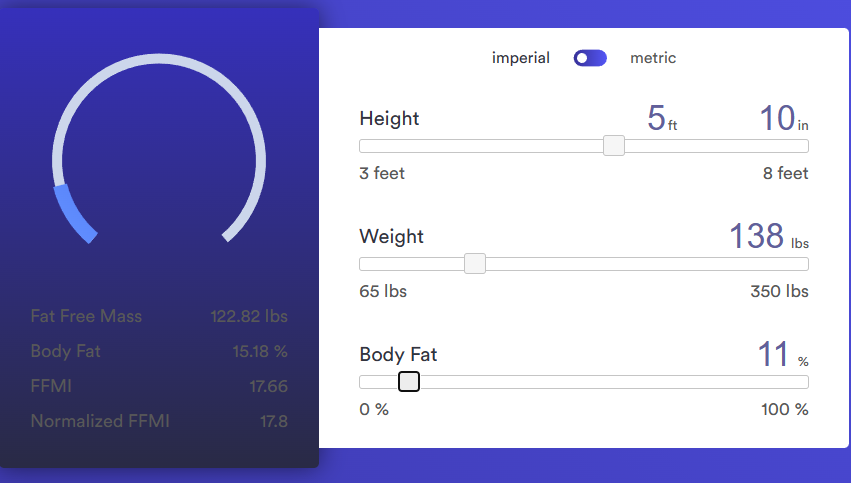Click the '100 %' maximum label
The image size is (851, 483).
[785, 409]
